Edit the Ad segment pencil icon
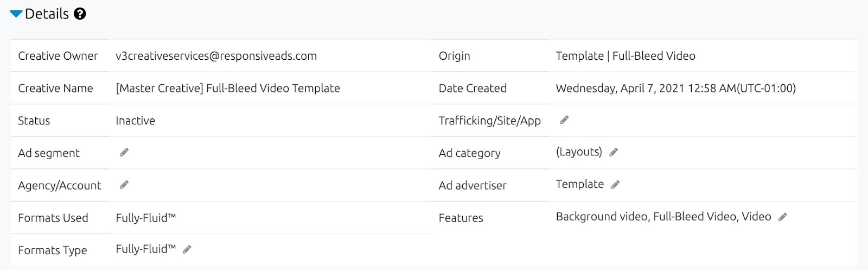This screenshot has width=868, height=270. coord(124,153)
